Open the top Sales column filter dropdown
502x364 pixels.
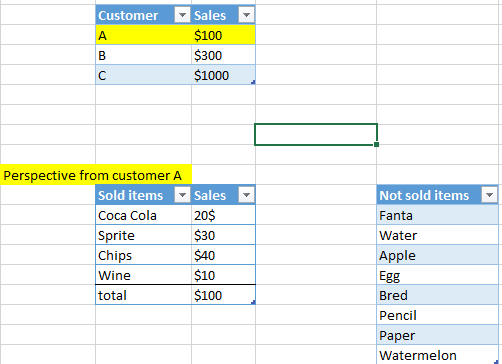pos(246,15)
